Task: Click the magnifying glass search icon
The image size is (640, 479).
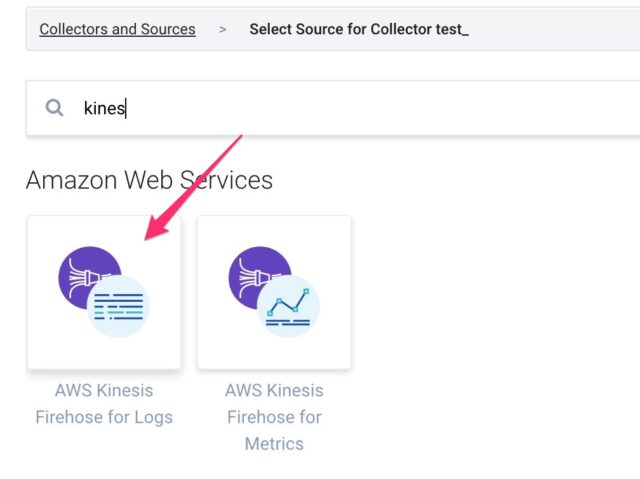Action: 54,108
